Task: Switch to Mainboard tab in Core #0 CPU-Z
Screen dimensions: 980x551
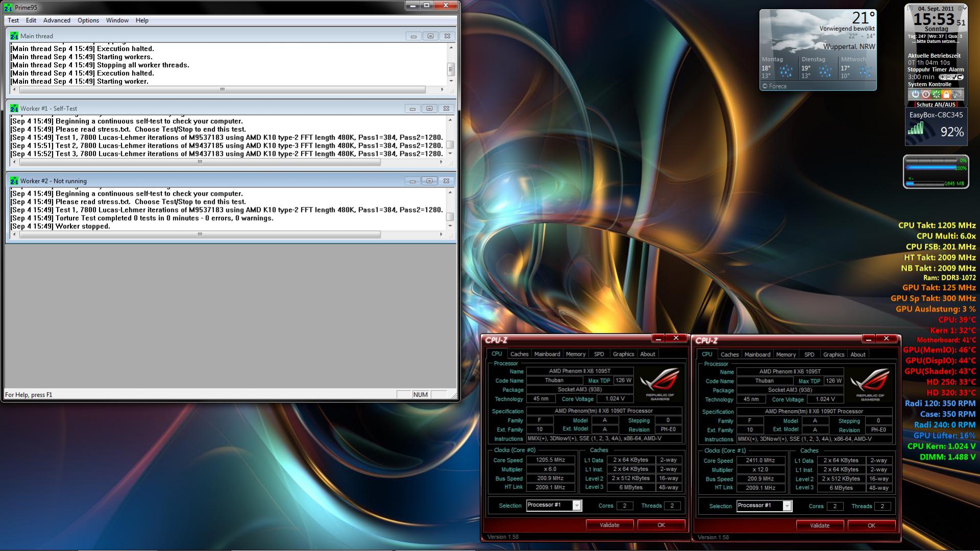Action: pos(547,354)
